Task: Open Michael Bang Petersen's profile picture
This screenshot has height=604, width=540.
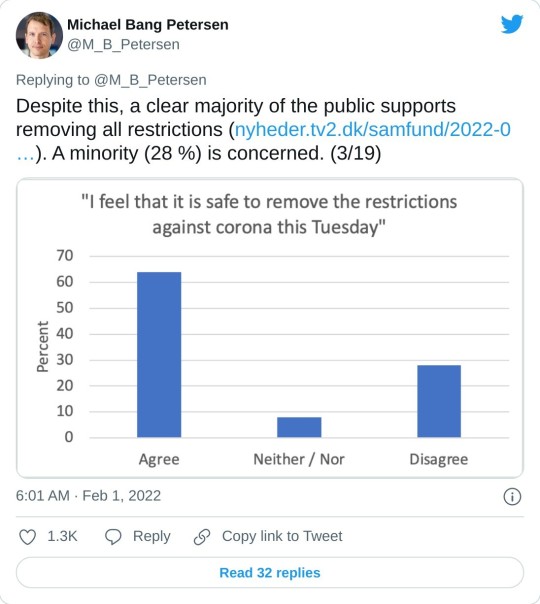Action: 39,35
